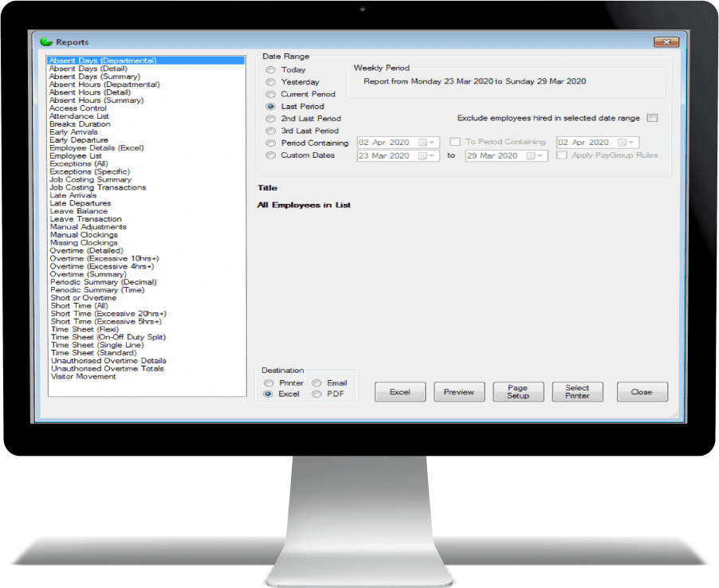719x588 pixels.
Task: Choose Email as the report destination
Action: [x=317, y=383]
